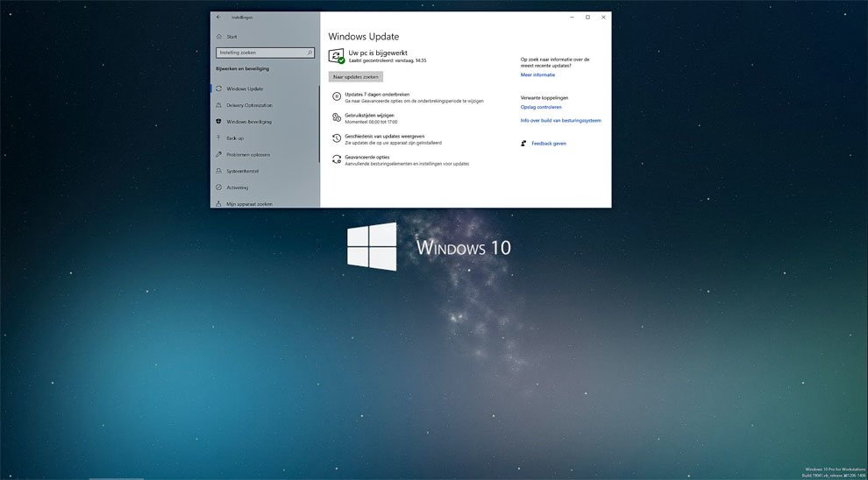Click the Delivery Optimization icon

[x=219, y=105]
